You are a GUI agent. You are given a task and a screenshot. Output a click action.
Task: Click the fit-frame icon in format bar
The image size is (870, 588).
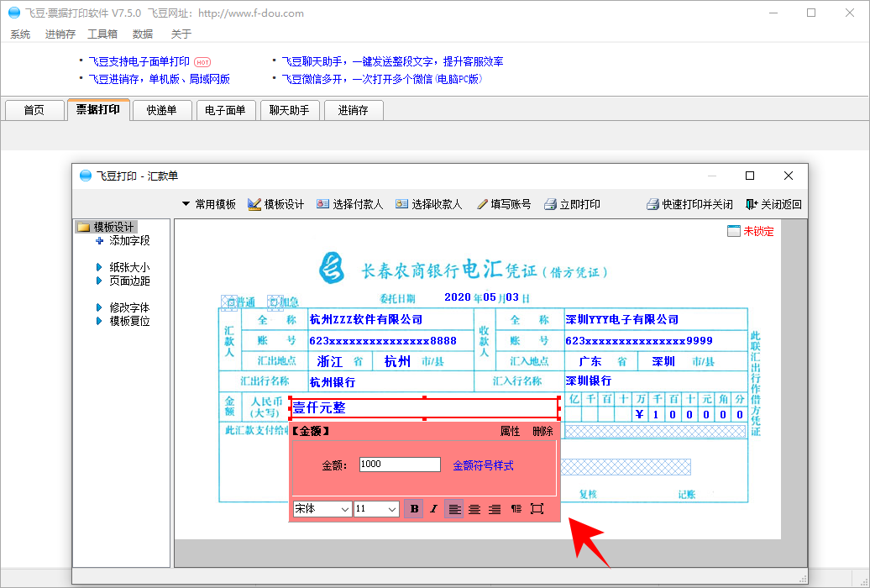(x=537, y=508)
